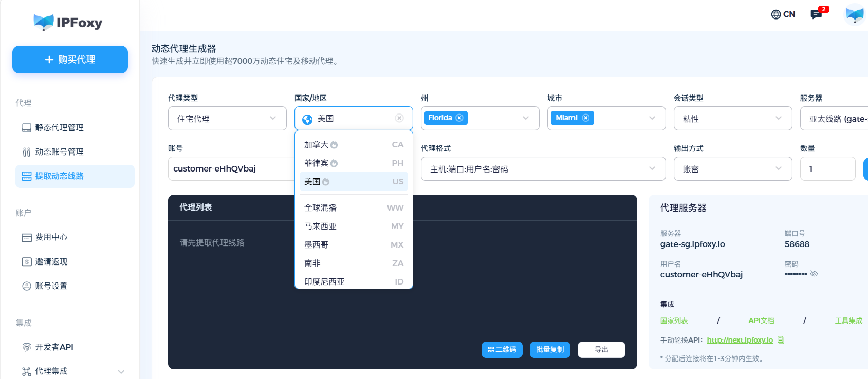The height and width of the screenshot is (379, 868).
Task: Open the 代理类型 住宅代理 dropdown
Action: [227, 119]
